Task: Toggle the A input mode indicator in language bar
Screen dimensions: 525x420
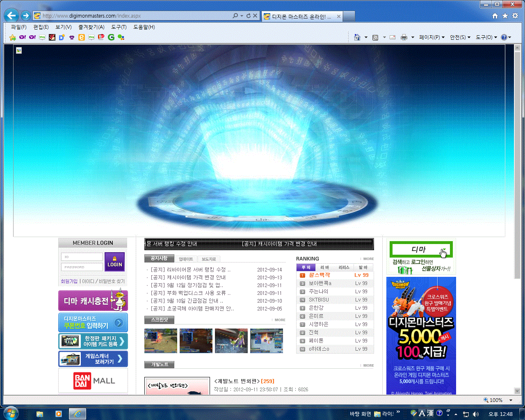Action: pyautogui.click(x=422, y=413)
